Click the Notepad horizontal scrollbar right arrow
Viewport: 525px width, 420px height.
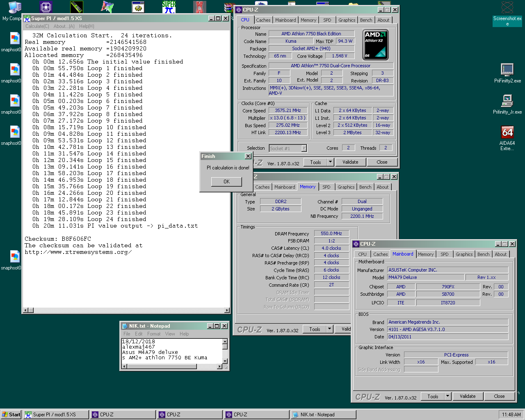219,366
